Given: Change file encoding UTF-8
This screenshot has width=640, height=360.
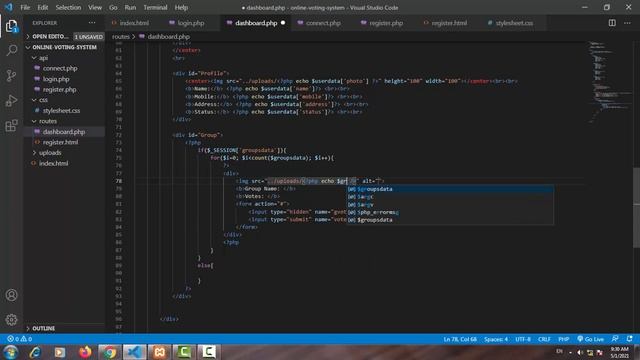Looking at the screenshot, I should point(523,339).
